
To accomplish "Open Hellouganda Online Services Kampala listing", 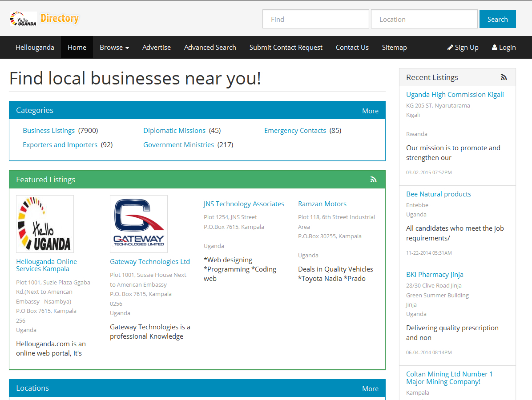I will 46,265.
